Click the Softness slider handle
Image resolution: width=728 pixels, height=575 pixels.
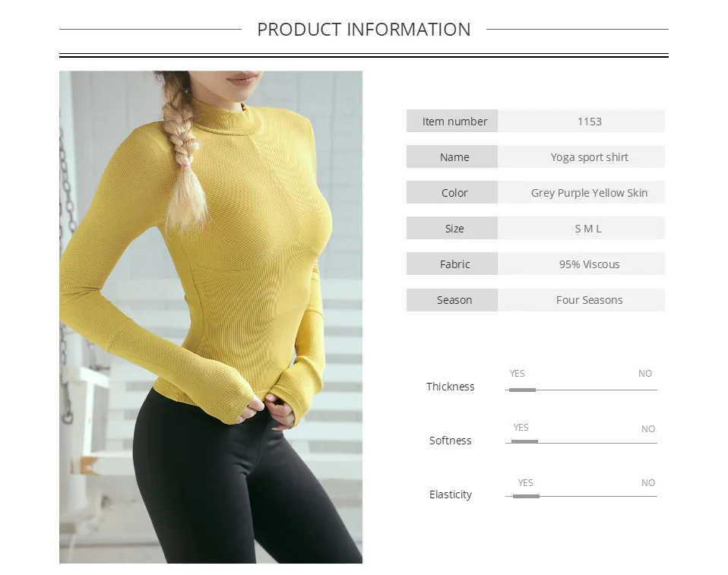point(524,441)
